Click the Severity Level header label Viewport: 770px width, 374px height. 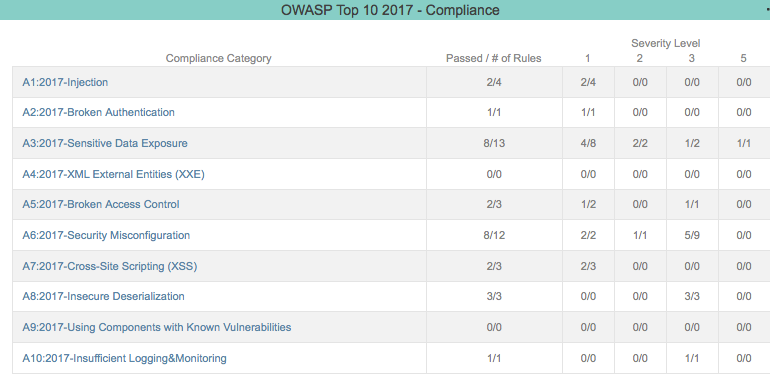coord(665,43)
